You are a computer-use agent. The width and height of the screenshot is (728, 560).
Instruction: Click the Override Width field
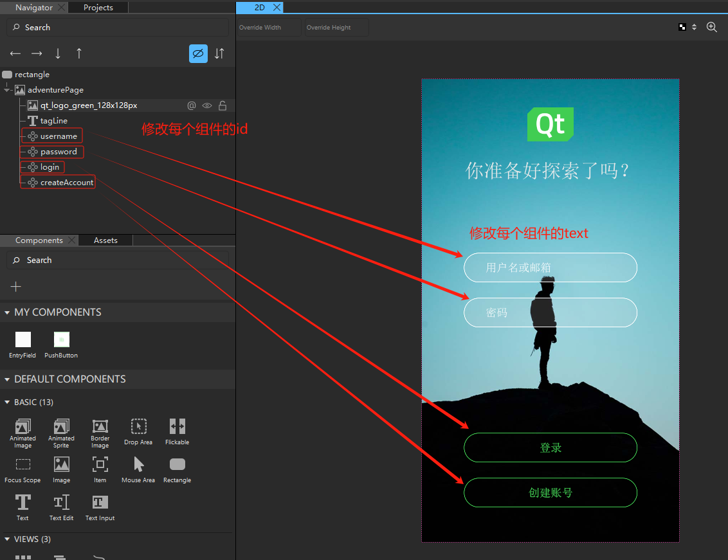[269, 28]
